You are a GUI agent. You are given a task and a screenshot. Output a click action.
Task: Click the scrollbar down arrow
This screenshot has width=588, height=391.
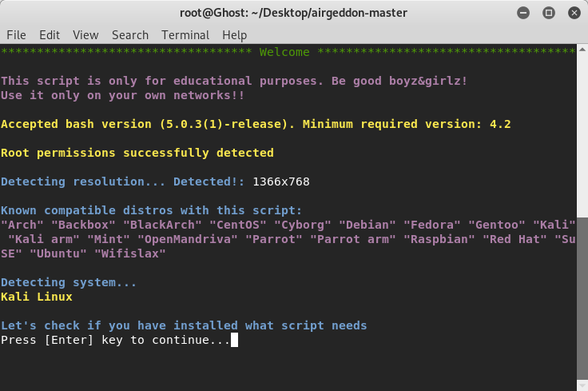[582, 385]
